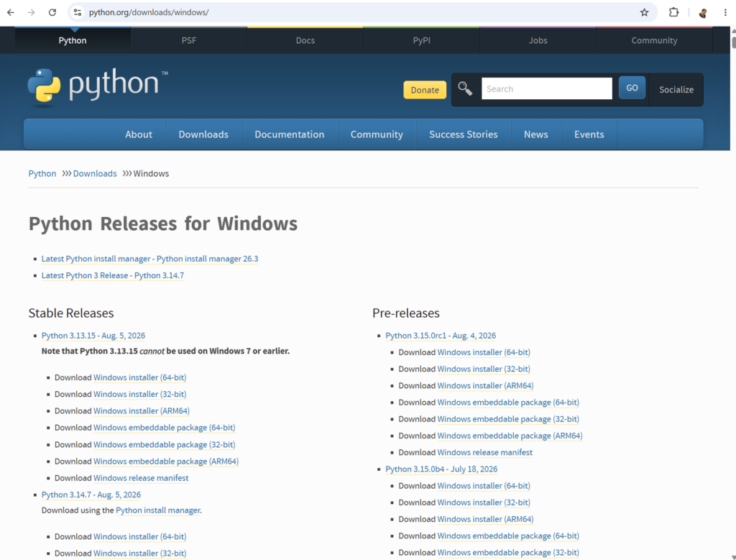Screen dimensions: 736x560
Task: Reload the page with refresh icon
Action: tap(52, 12)
